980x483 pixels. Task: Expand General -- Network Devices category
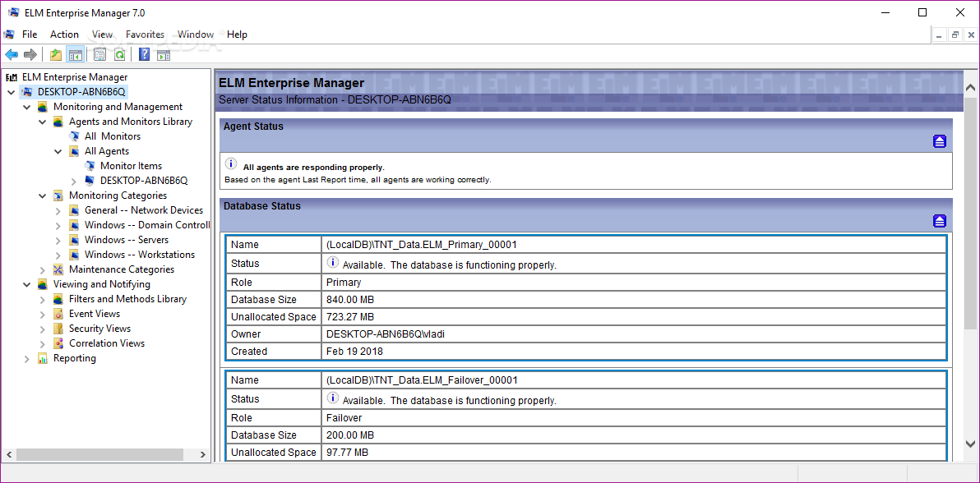tap(58, 210)
